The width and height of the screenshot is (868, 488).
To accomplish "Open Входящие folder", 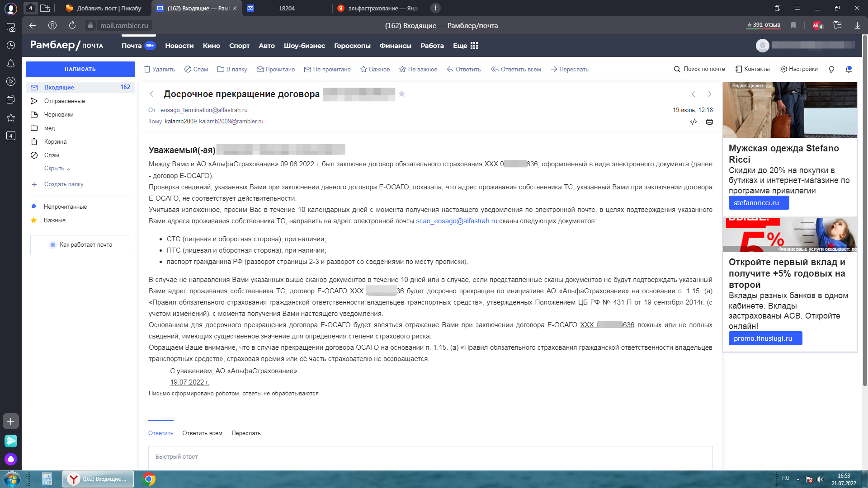I will 80,87.
